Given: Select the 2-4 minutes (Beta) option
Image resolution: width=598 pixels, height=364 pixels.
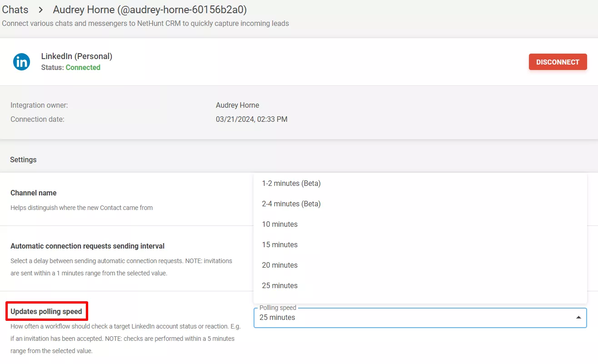Looking at the screenshot, I should coord(420,204).
